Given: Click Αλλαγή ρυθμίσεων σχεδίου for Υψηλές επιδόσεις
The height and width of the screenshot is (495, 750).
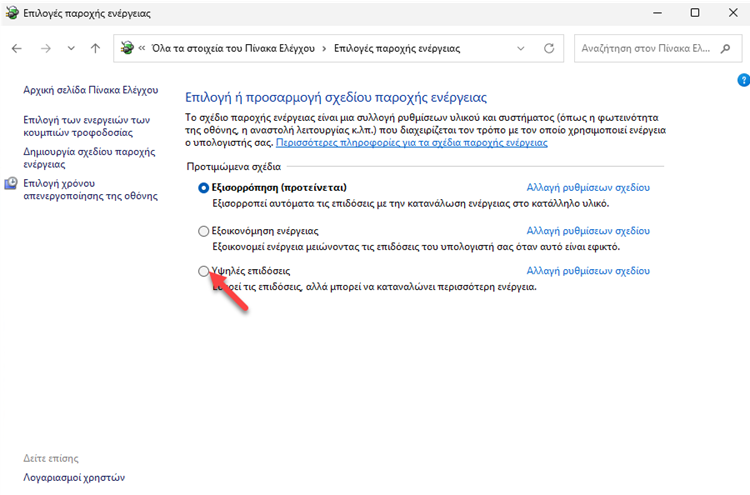Looking at the screenshot, I should tap(587, 271).
